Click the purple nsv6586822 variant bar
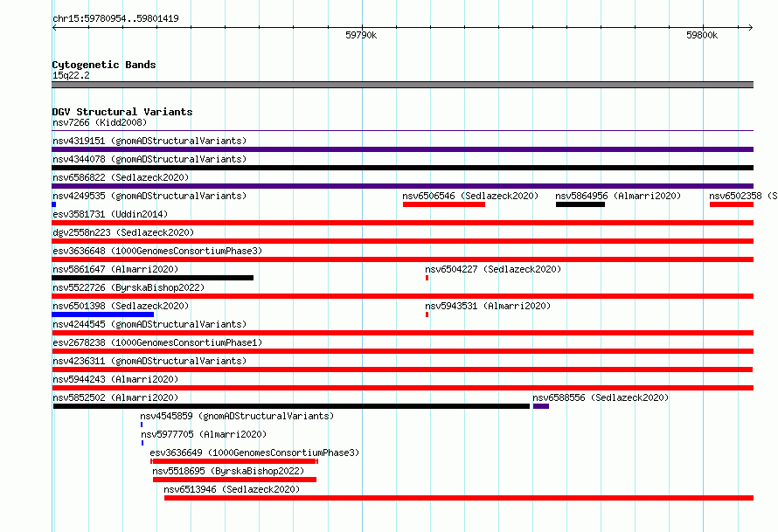Image resolution: width=778 pixels, height=532 pixels. [403, 186]
